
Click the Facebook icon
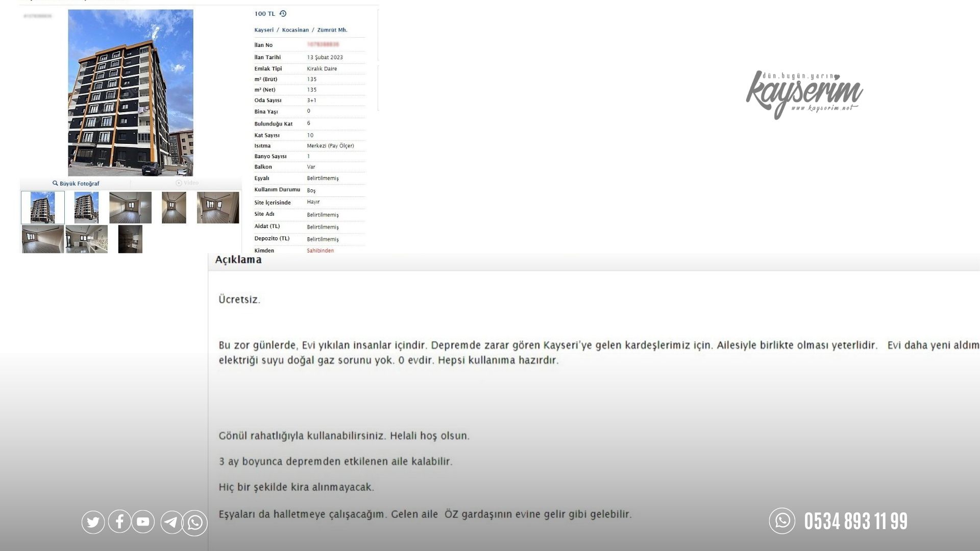pyautogui.click(x=119, y=521)
